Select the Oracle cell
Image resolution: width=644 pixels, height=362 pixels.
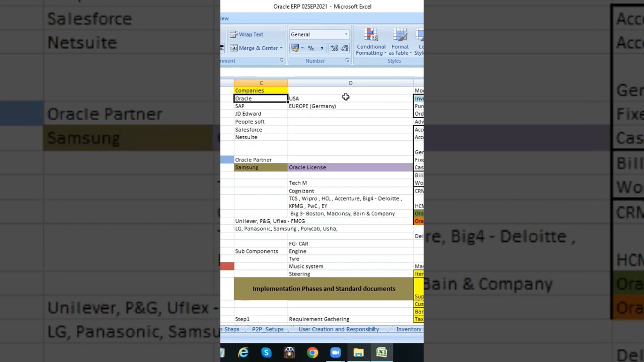tap(261, 99)
